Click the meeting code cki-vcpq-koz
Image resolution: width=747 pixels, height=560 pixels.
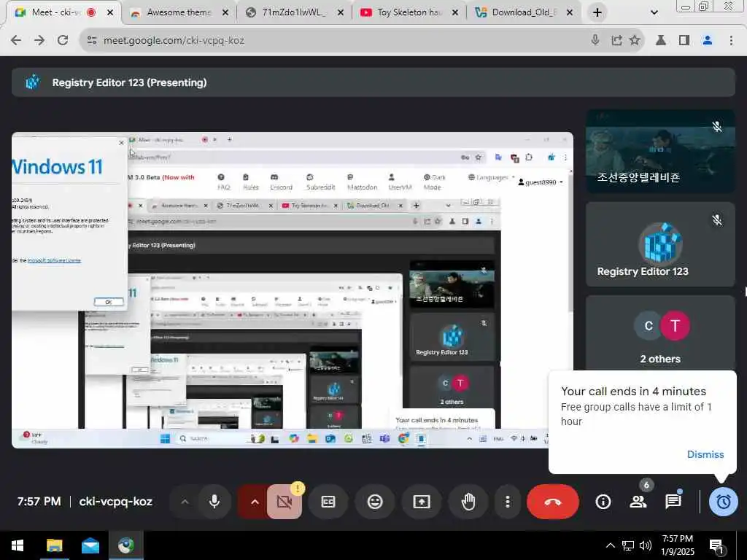(x=115, y=502)
